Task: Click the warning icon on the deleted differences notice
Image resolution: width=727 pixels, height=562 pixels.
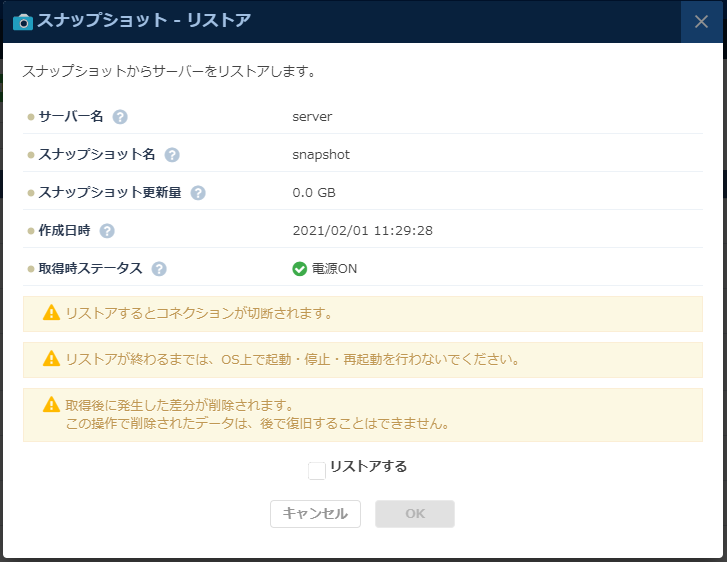Action: 51,405
